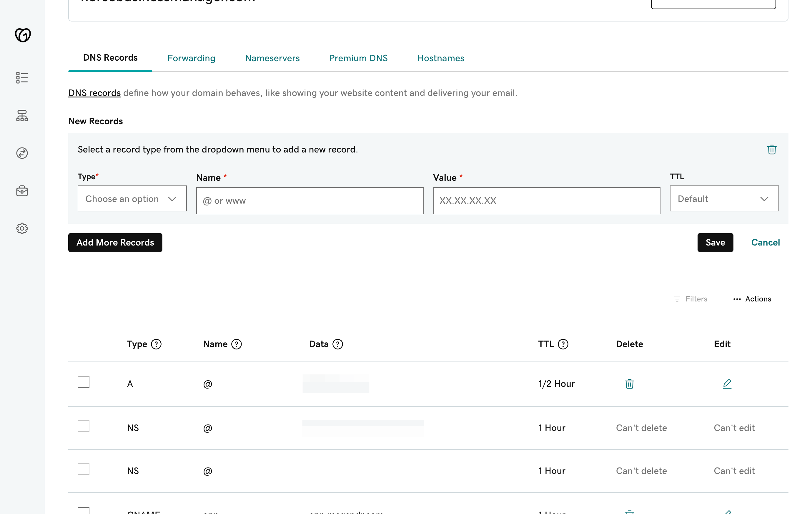Viewport: 812px width, 514px height.
Task: Focus the Value input field
Action: pyautogui.click(x=546, y=201)
